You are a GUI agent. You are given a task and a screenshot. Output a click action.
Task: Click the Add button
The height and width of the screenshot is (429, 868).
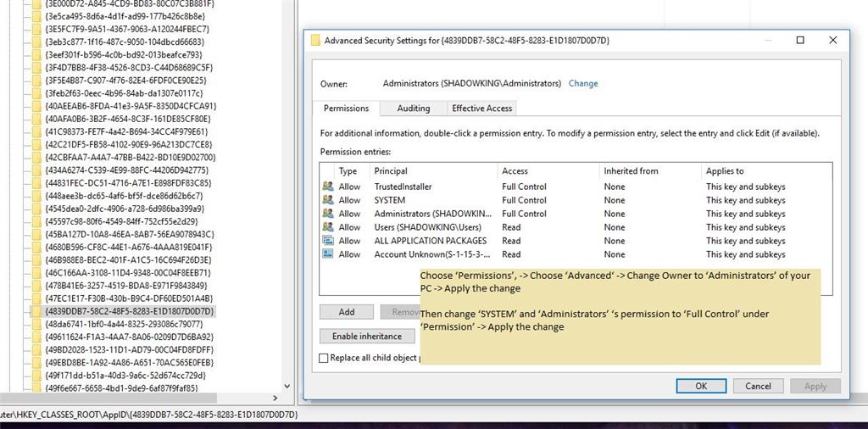coord(347,312)
